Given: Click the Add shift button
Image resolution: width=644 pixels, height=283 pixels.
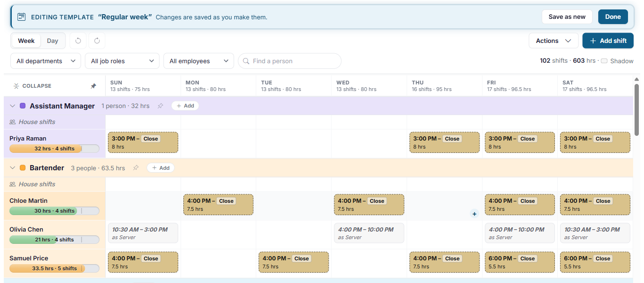Looking at the screenshot, I should (x=608, y=41).
